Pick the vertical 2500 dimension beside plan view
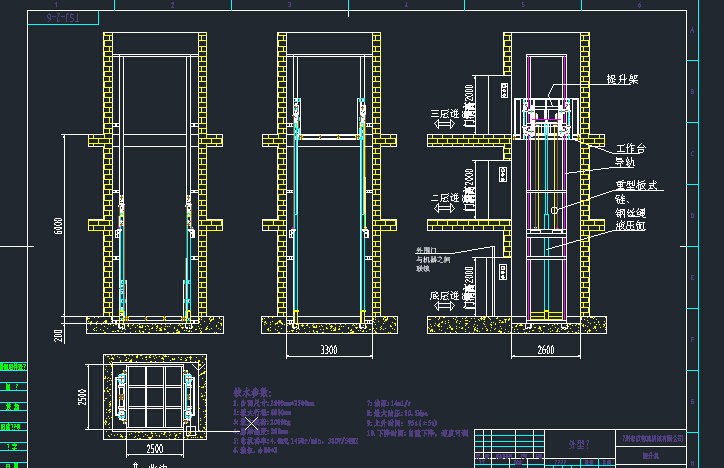The width and height of the screenshot is (724, 468). [x=82, y=396]
